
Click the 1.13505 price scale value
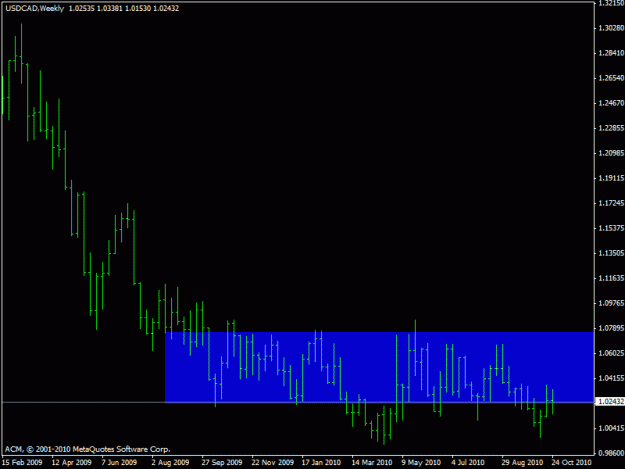pos(611,253)
